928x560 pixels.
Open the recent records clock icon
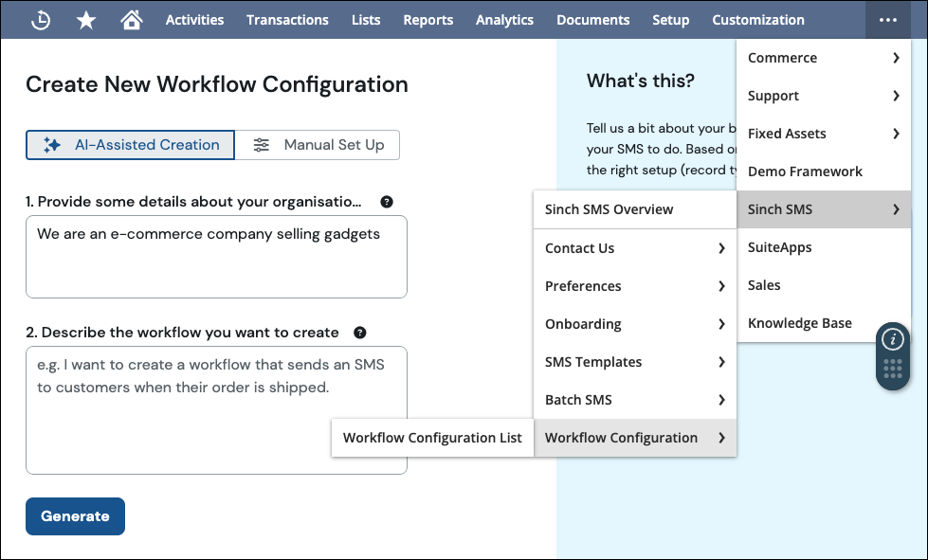[41, 20]
